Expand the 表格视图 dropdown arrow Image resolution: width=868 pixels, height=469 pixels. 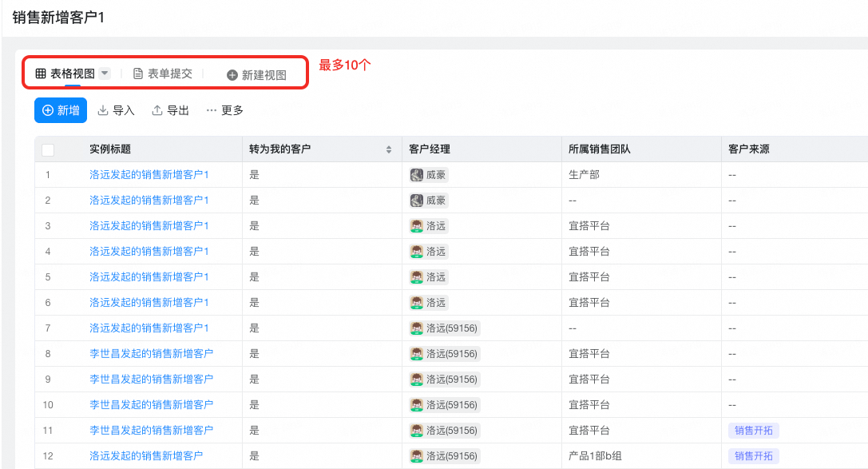point(105,74)
